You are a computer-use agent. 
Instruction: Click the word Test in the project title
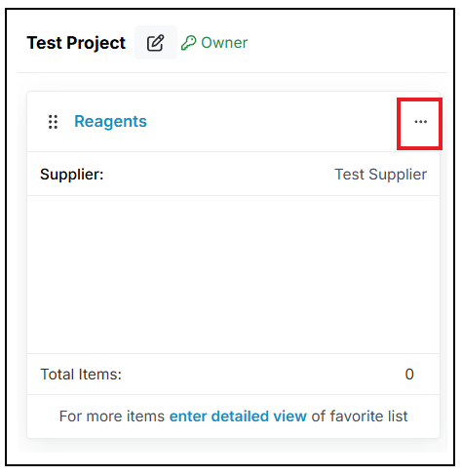point(44,43)
